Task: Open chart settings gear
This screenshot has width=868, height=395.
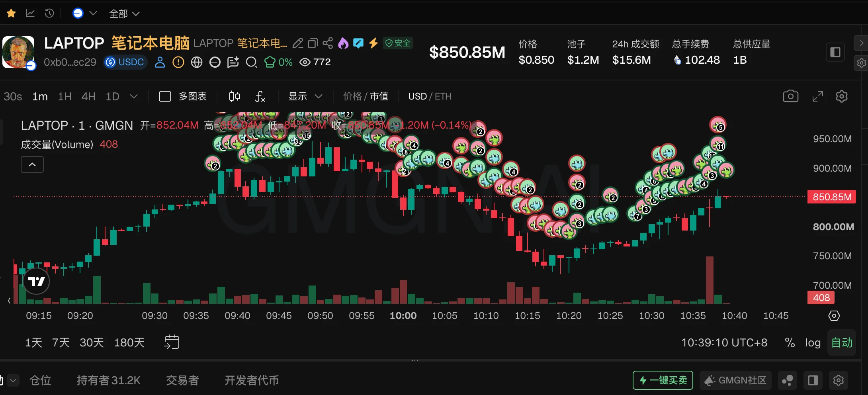Action: pyautogui.click(x=842, y=96)
